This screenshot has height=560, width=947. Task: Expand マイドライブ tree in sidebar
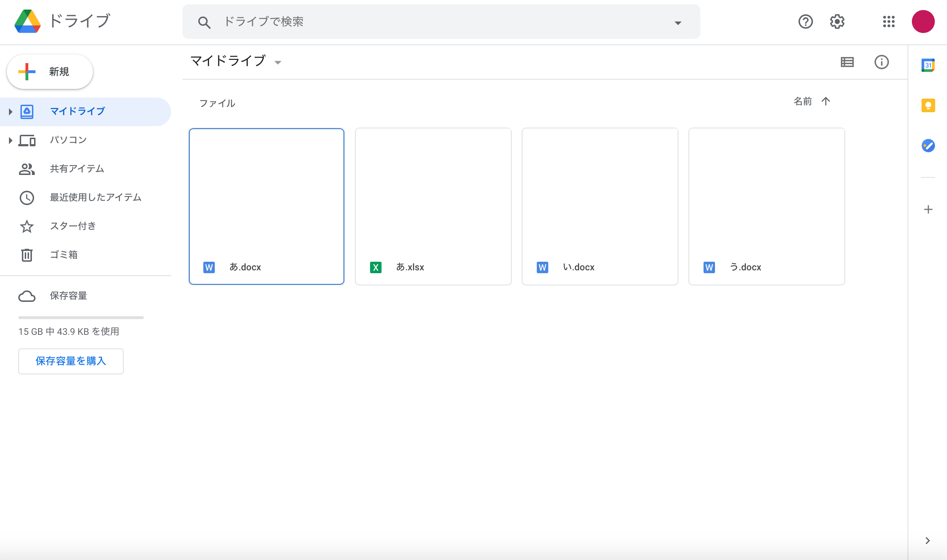point(10,112)
